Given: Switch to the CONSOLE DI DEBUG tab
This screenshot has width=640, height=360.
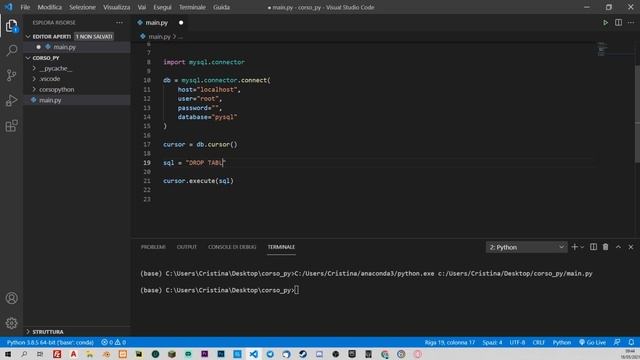Looking at the screenshot, I should [232, 247].
